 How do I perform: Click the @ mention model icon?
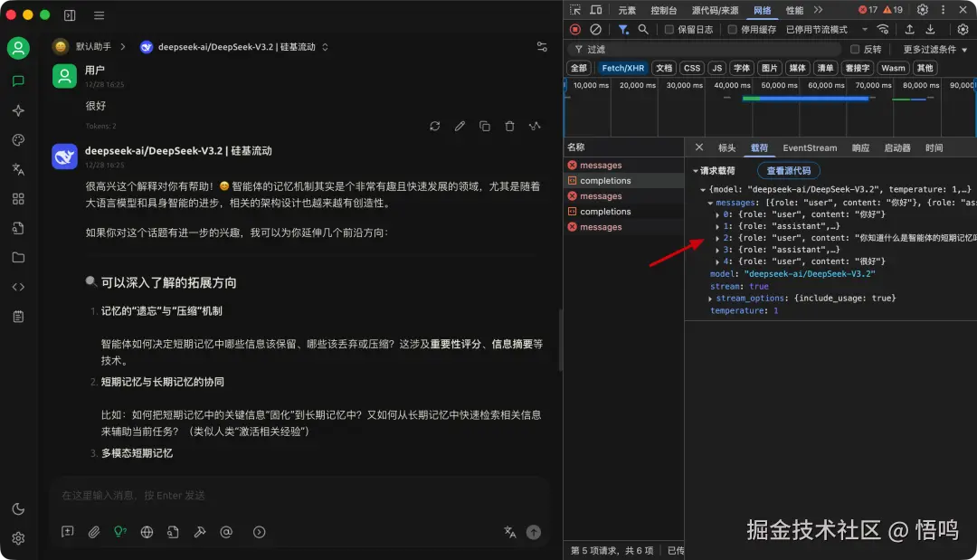tap(226, 531)
